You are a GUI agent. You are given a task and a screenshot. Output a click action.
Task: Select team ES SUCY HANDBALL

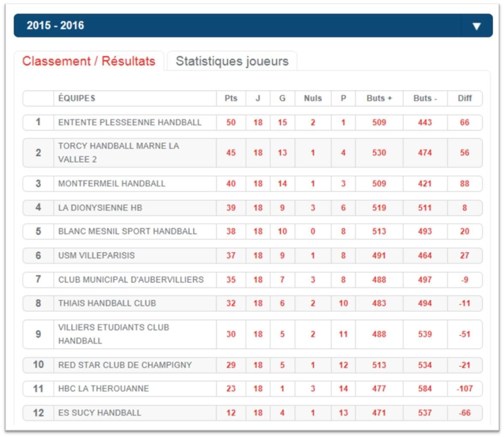coord(99,413)
